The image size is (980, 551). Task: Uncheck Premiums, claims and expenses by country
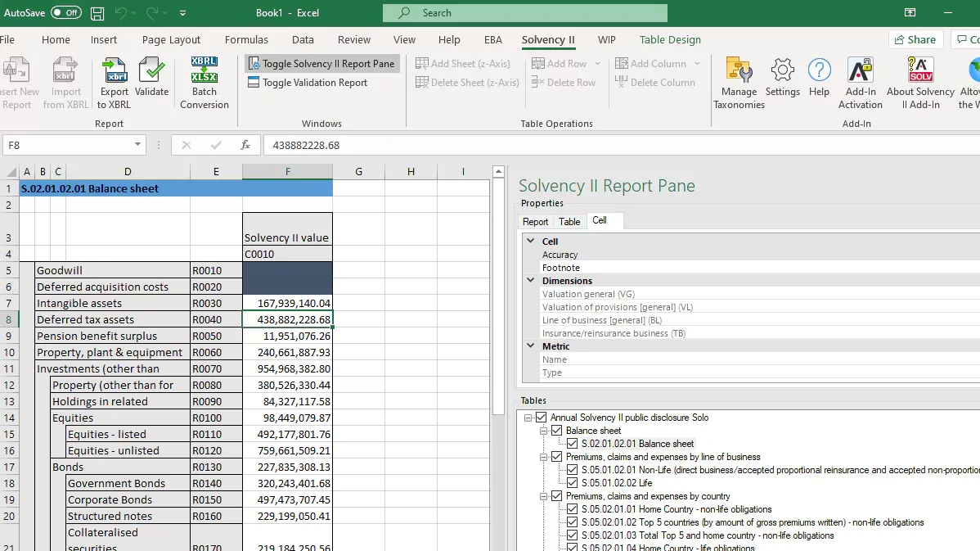pos(557,496)
